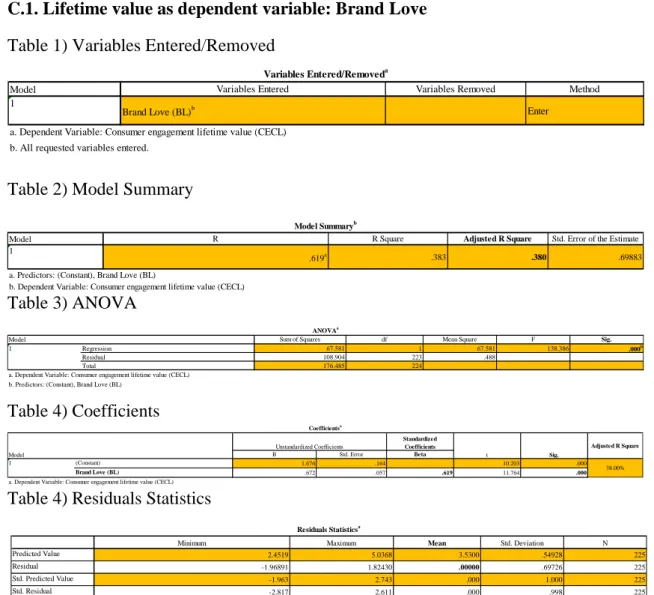Click the predicted maximum '5.0368'
The width and height of the screenshot is (654, 595).
(x=382, y=555)
